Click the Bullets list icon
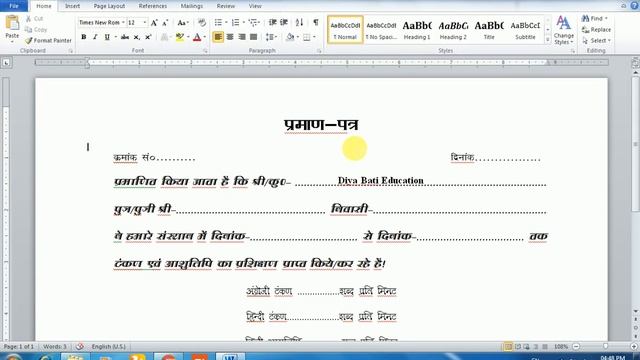This screenshot has width=640, height=360. (218, 22)
